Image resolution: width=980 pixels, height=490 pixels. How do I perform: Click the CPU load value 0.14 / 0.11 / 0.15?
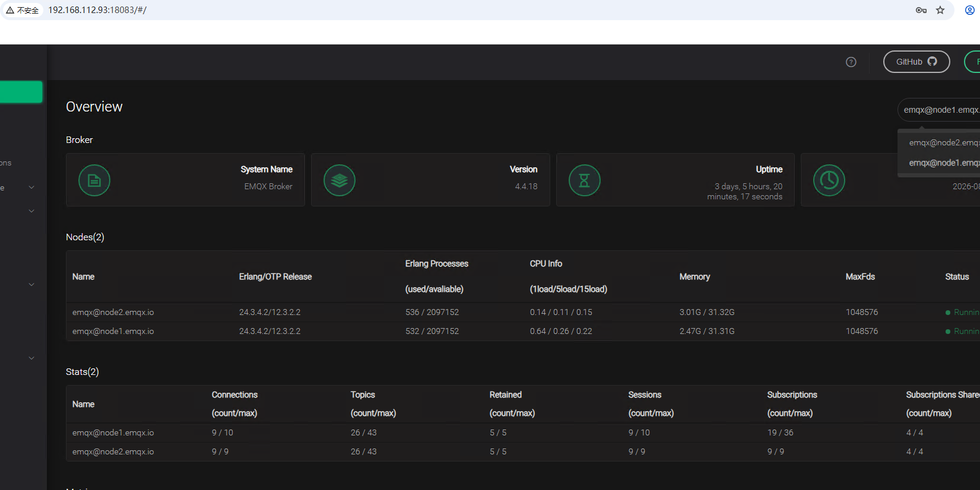pyautogui.click(x=561, y=312)
